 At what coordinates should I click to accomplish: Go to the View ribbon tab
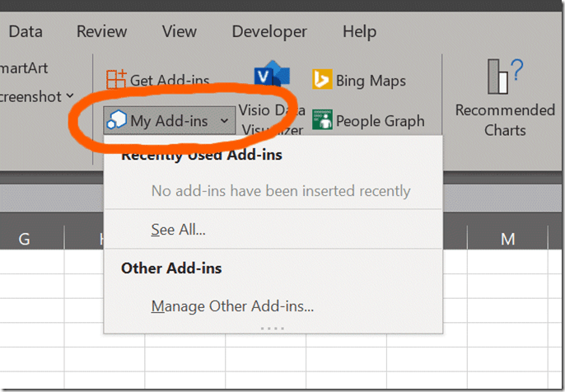point(179,31)
